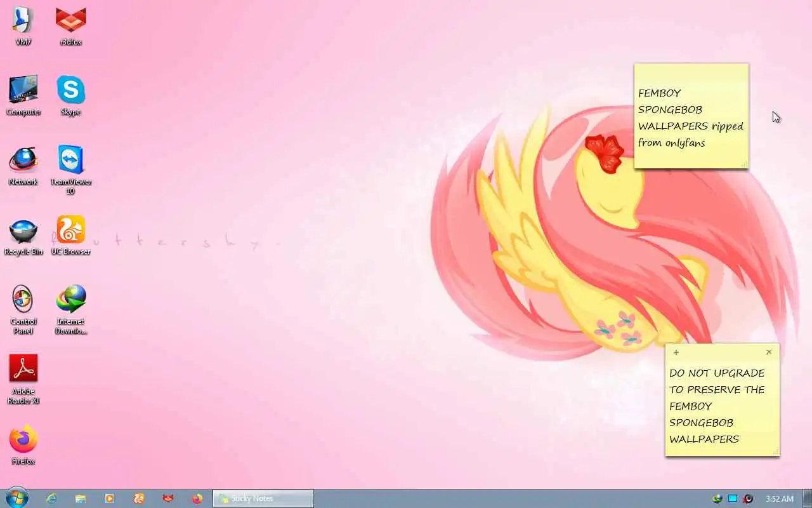The height and width of the screenshot is (508, 812).
Task: Open the clock showing 3:52 AM
Action: [780, 498]
